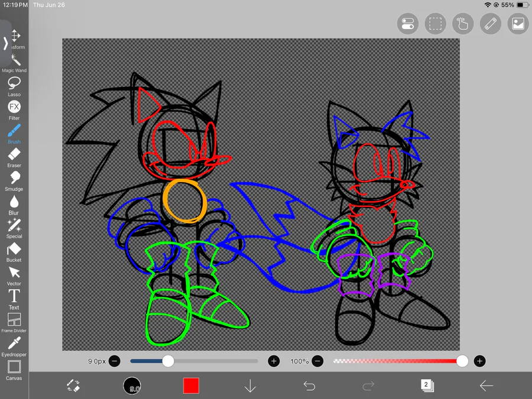Tap the Wi-Fi icon in status bar
Image resolution: width=532 pixels, height=399 pixels.
(x=488, y=5)
